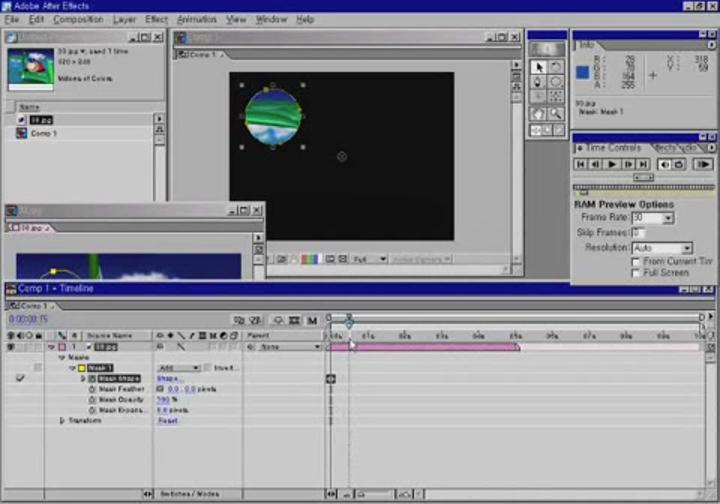Screen dimensions: 720x504
Task: Click the Live Update timeline button
Action: tap(239, 320)
